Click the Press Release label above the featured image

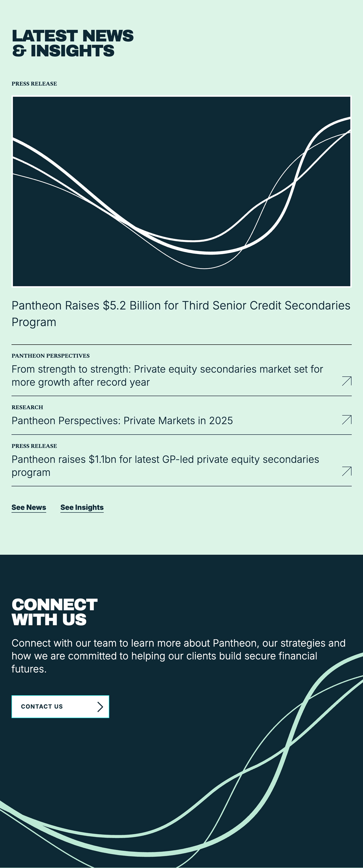pyautogui.click(x=34, y=84)
